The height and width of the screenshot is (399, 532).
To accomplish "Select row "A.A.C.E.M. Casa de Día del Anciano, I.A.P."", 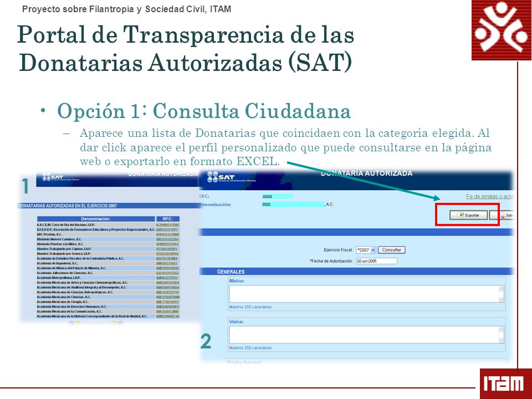I will coord(108,224).
